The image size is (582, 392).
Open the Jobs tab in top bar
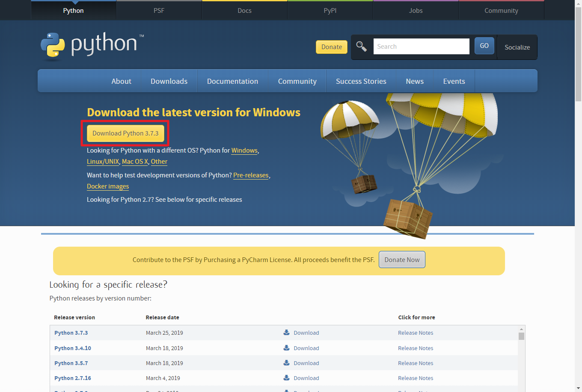click(x=416, y=10)
